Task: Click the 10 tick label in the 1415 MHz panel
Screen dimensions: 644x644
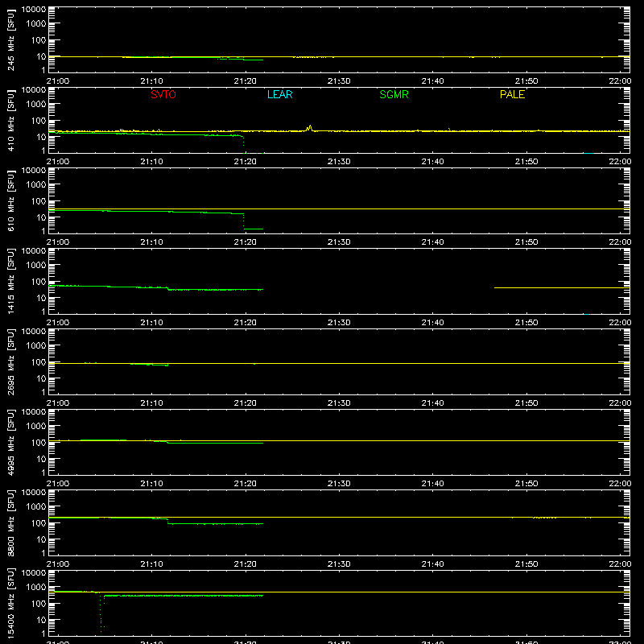Action: point(41,298)
